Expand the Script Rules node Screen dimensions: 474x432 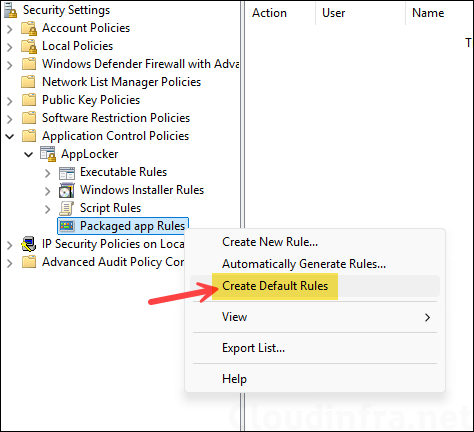[48, 209]
